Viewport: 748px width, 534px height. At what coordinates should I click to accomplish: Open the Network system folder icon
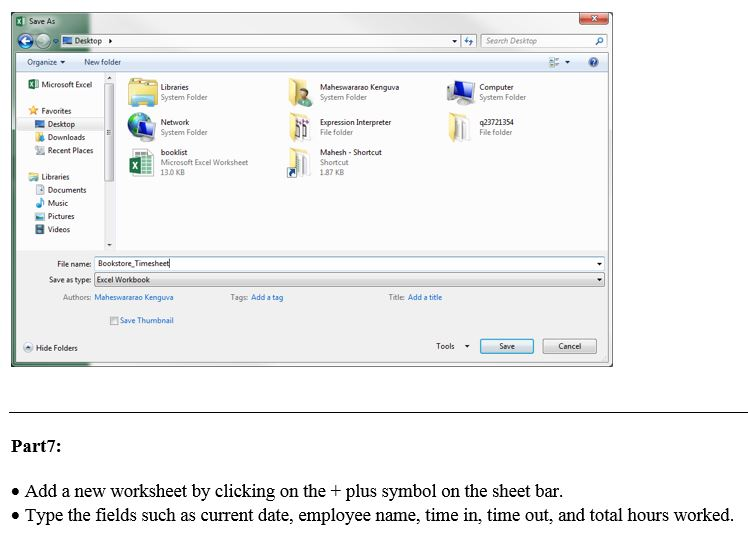[142, 127]
